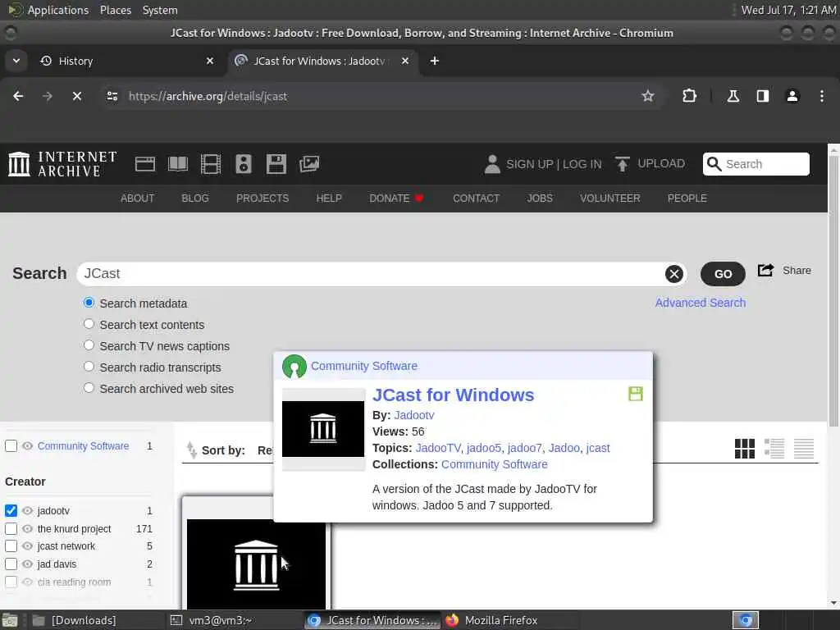Hide the knurd project with eye icon

pos(27,529)
